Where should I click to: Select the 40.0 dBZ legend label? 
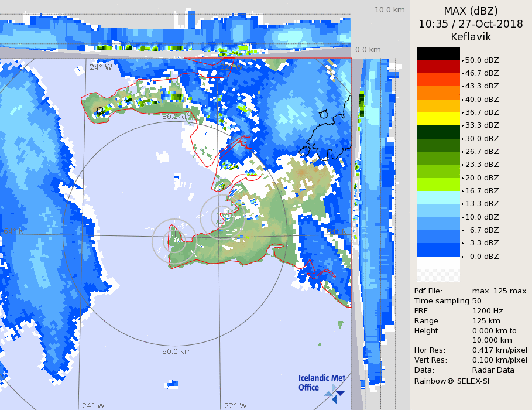pos(482,100)
